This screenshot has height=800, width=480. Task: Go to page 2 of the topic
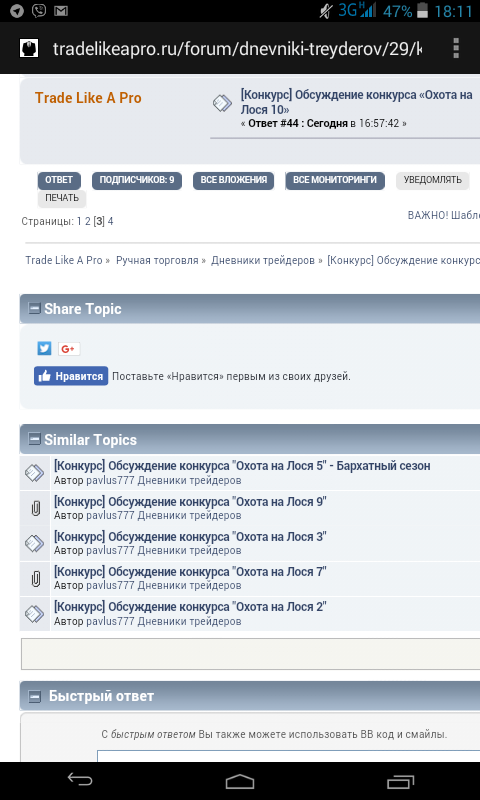(88, 221)
